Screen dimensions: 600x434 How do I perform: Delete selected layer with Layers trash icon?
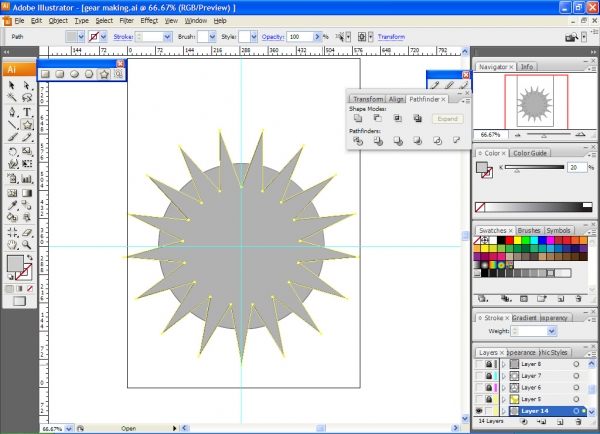pyautogui.click(x=578, y=422)
